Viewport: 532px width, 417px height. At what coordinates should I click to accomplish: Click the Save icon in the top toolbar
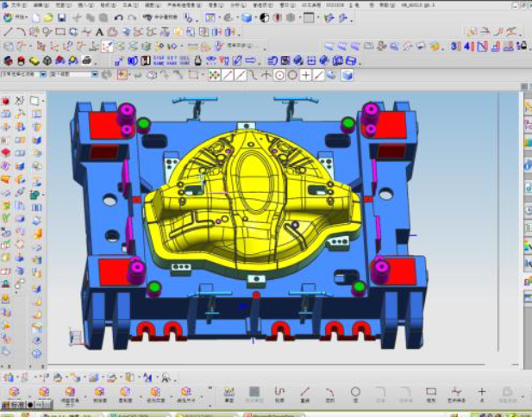[x=61, y=17]
